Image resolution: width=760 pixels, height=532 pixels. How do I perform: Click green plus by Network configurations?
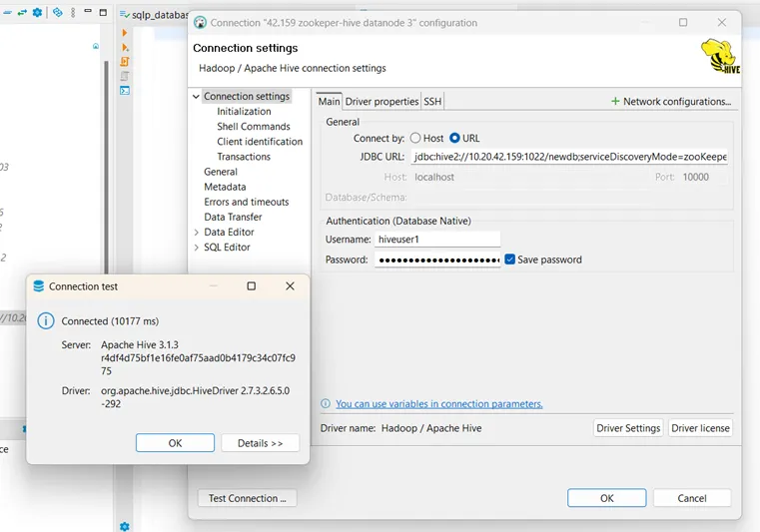pyautogui.click(x=615, y=101)
